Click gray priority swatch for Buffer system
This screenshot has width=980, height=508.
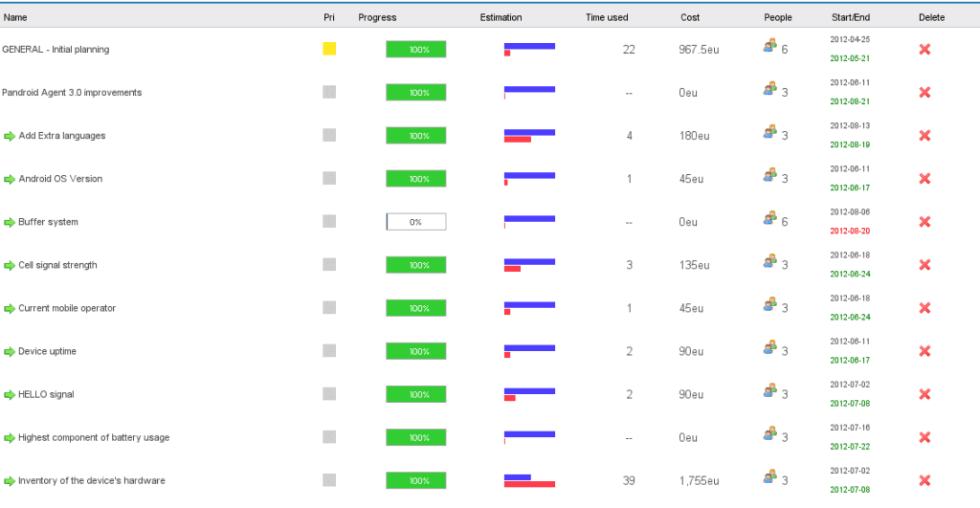coord(329,221)
